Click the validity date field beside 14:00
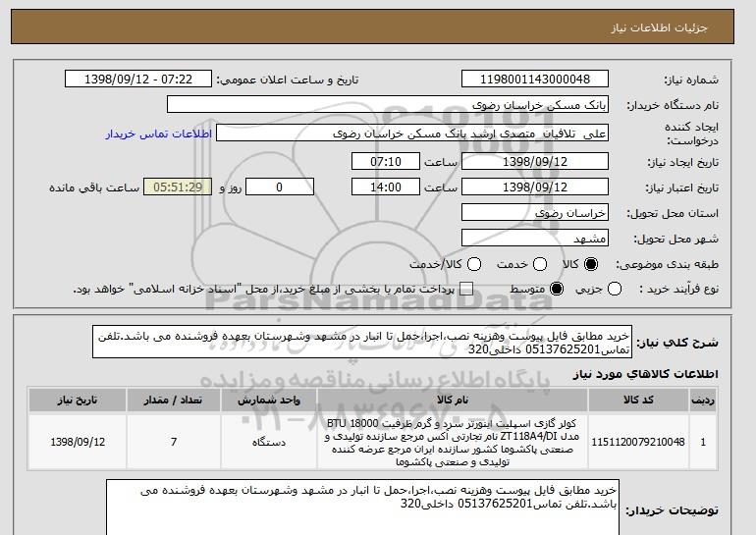The width and height of the screenshot is (756, 535). tap(535, 187)
